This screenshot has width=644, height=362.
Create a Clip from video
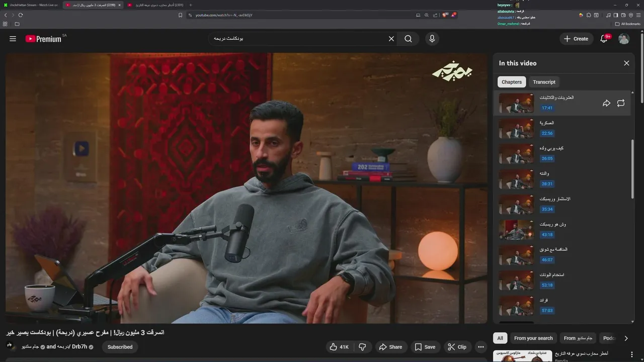click(x=457, y=347)
